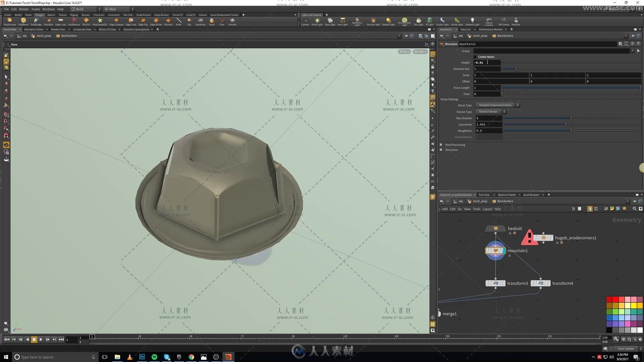
Task: Open the No cam camera menu
Action: [x=420, y=52]
